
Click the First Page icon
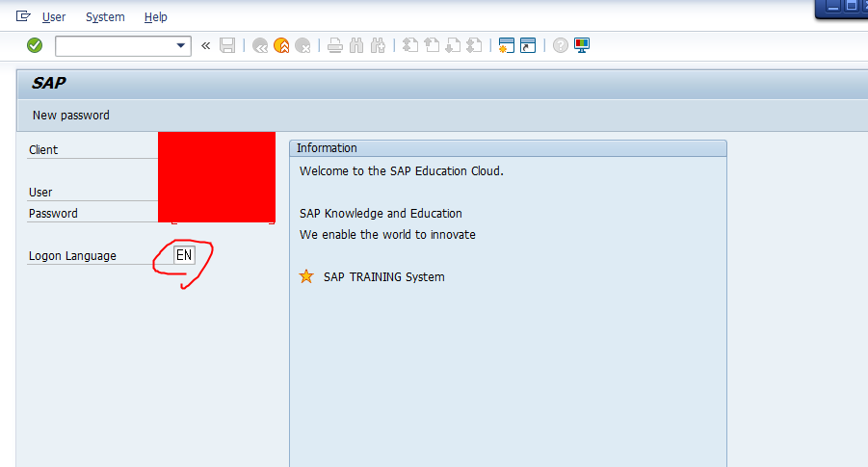pyautogui.click(x=410, y=45)
